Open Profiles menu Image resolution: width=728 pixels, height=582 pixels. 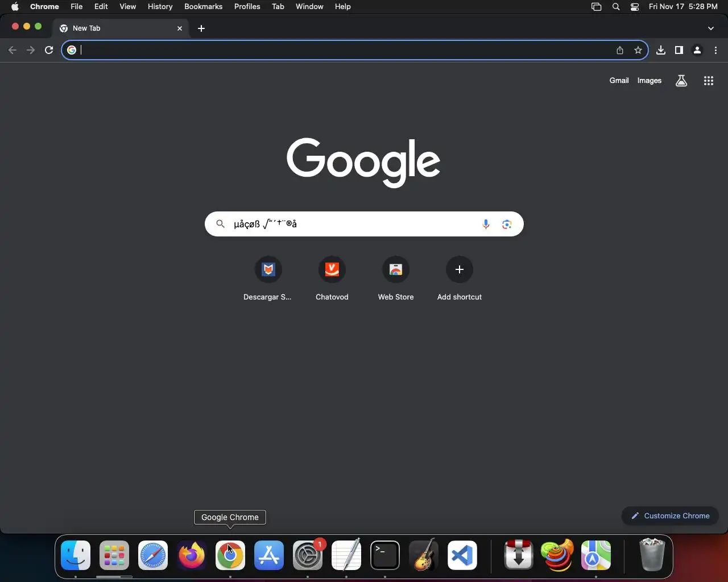pos(247,7)
